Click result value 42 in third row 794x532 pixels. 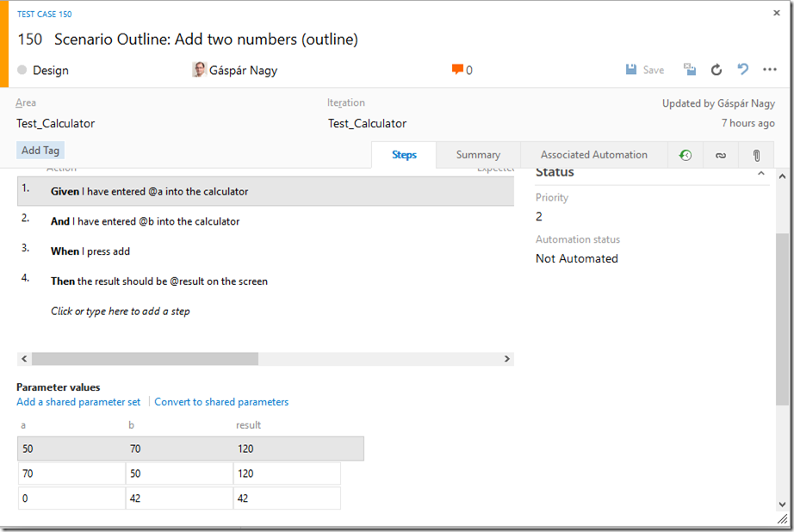[287, 498]
